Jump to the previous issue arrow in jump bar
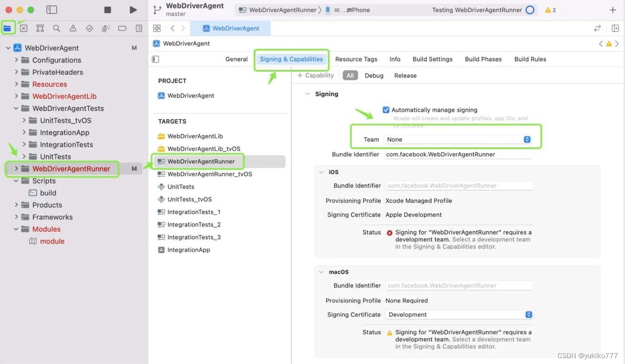This screenshot has width=625, height=364. pos(601,43)
